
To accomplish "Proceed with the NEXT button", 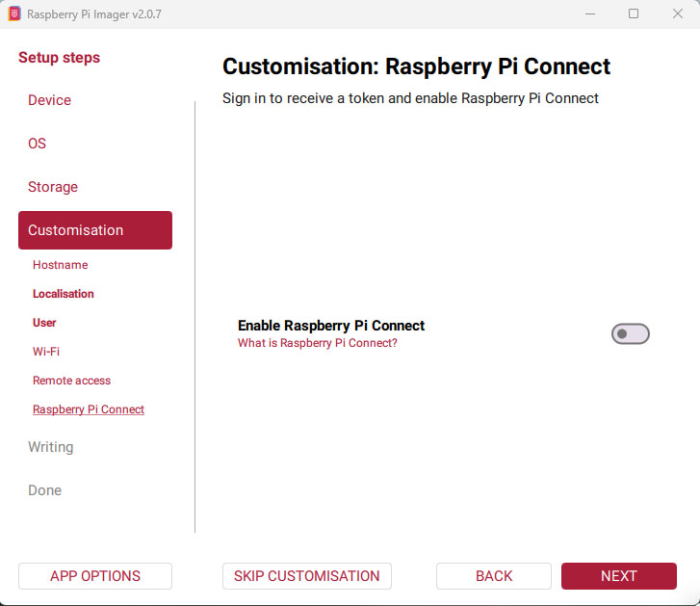I will pyautogui.click(x=619, y=576).
